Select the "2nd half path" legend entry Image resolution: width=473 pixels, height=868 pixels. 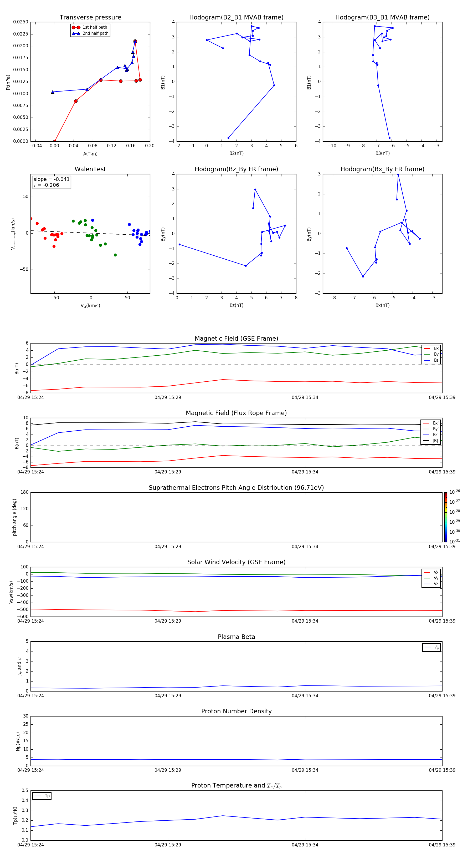point(90,33)
